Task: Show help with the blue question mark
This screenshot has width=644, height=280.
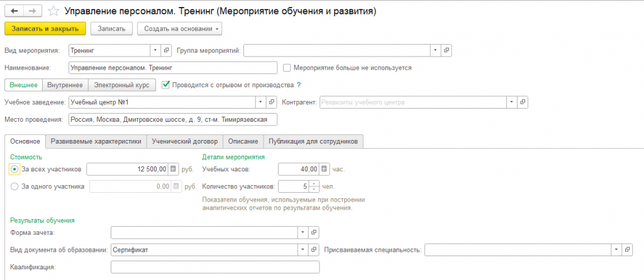Action: pos(299,85)
